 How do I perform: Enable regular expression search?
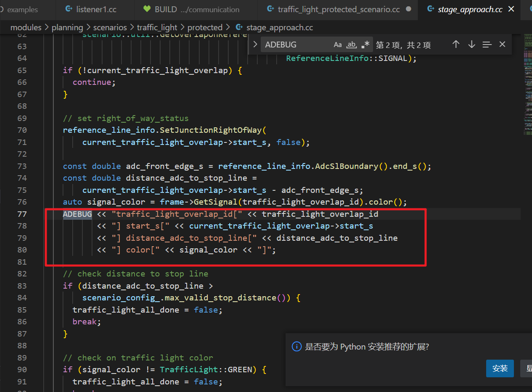coord(365,45)
